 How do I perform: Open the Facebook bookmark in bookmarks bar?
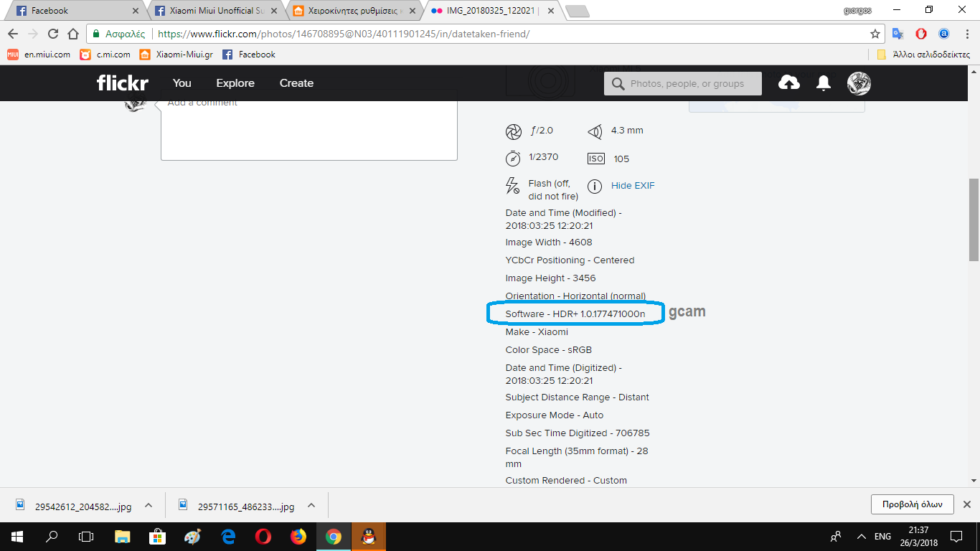249,55
